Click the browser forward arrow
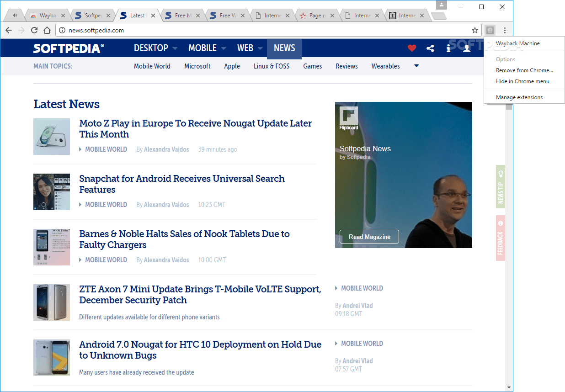Image resolution: width=565 pixels, height=392 pixels. click(x=21, y=31)
